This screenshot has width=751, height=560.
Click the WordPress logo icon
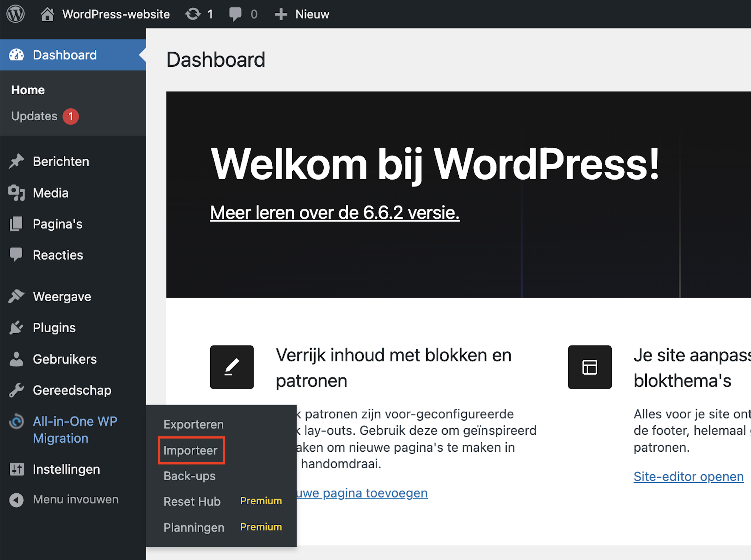[16, 14]
